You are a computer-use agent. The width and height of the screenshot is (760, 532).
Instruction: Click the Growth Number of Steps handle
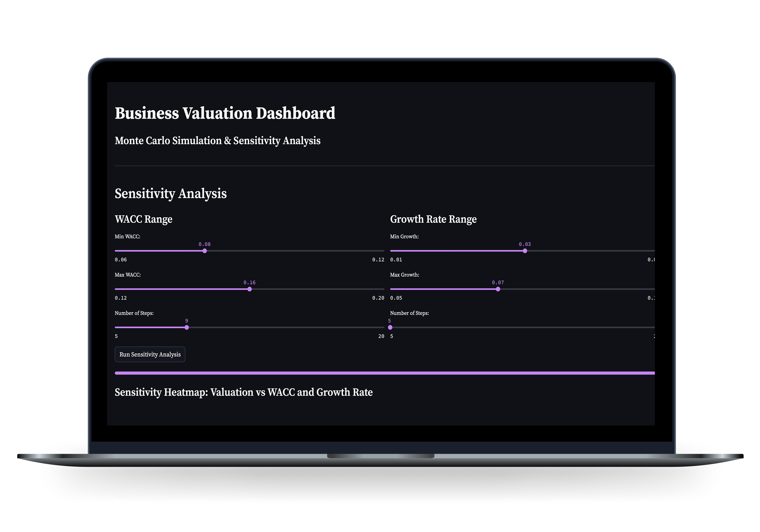coord(390,328)
